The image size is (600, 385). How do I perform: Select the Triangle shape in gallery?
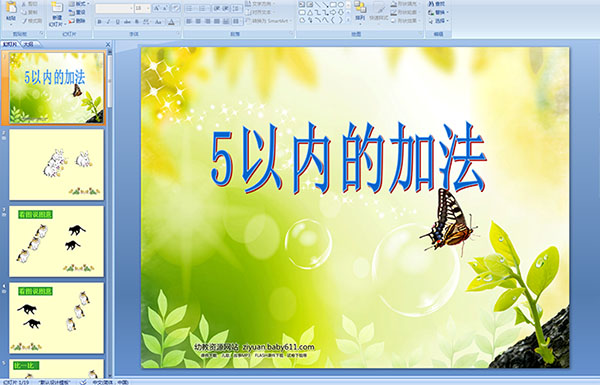coord(310,13)
